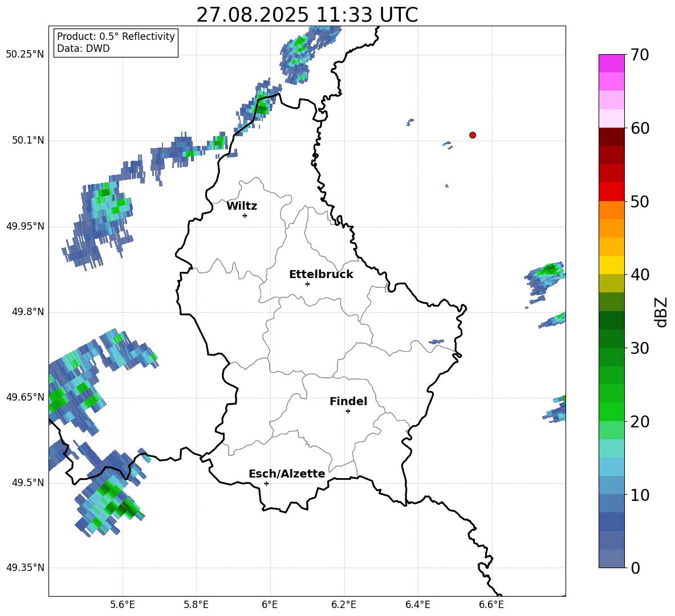Click the Esch/Alzette cross marker

(266, 483)
